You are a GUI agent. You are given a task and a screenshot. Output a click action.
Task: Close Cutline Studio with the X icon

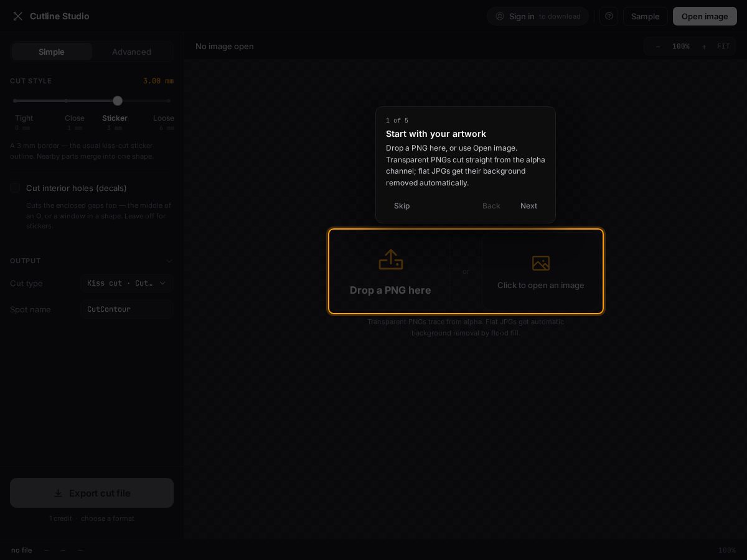coord(18,16)
